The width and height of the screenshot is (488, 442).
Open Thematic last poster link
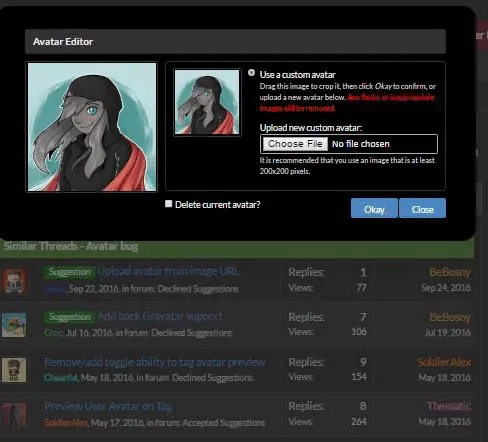click(449, 406)
